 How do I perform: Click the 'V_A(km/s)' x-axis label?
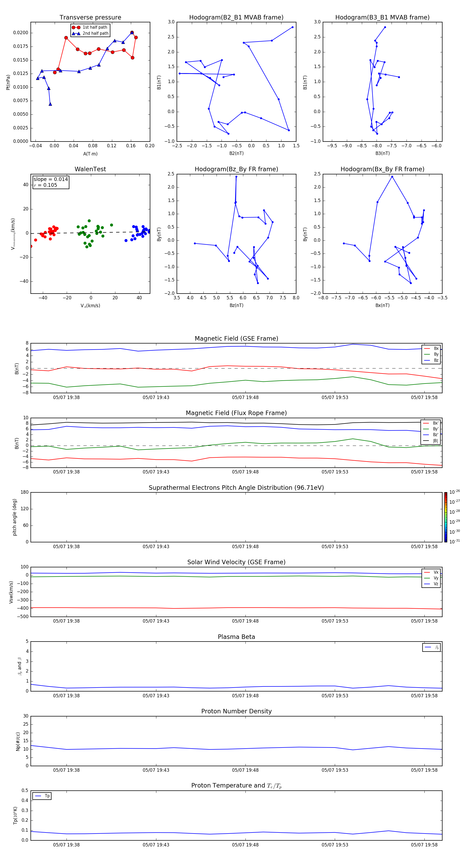(x=90, y=306)
